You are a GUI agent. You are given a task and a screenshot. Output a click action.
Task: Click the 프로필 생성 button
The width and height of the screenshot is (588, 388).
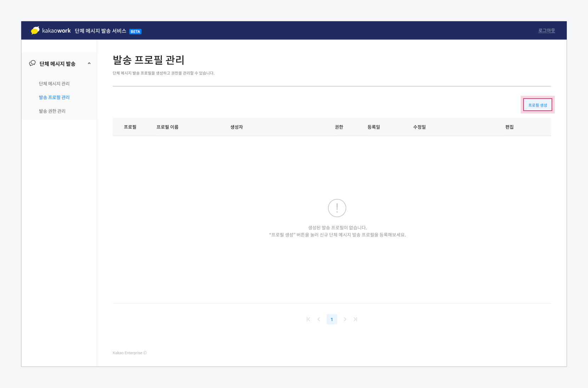pyautogui.click(x=538, y=105)
